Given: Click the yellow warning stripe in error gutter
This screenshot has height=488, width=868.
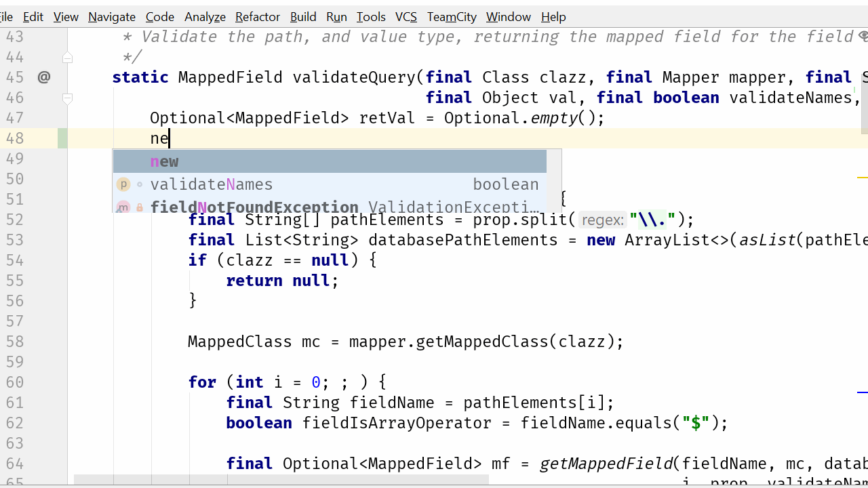Looking at the screenshot, I should (x=863, y=178).
